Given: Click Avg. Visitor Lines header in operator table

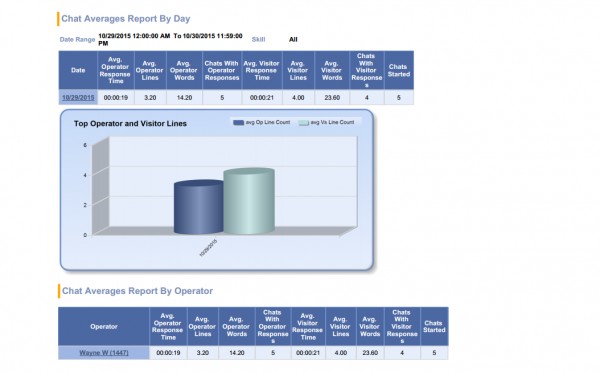Looking at the screenshot, I should [341, 326].
